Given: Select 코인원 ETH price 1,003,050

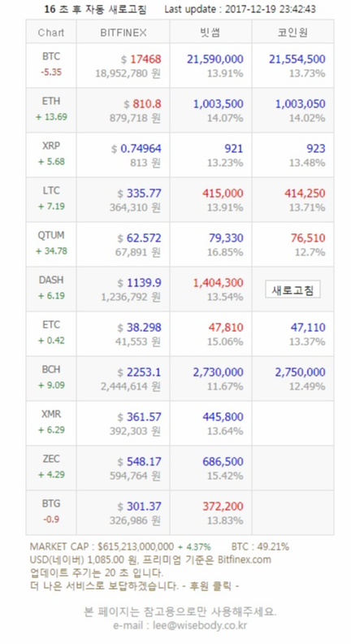Looking at the screenshot, I should coord(300,104).
